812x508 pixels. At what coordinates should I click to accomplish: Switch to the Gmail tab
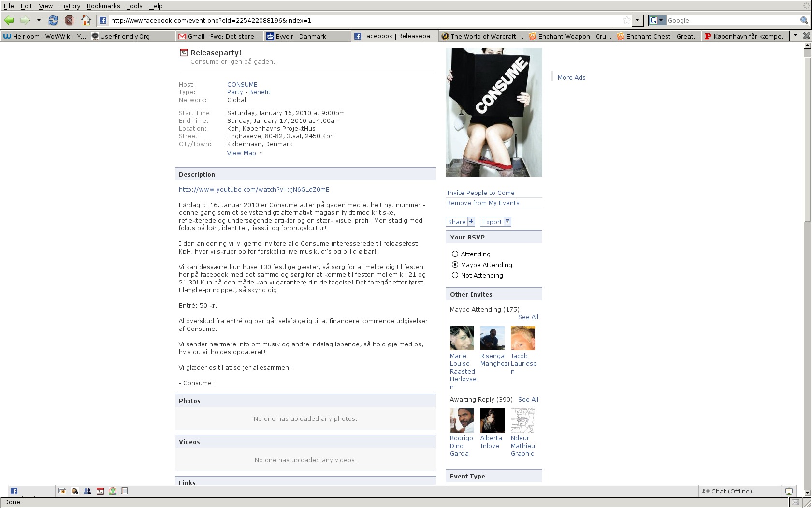pyautogui.click(x=219, y=36)
